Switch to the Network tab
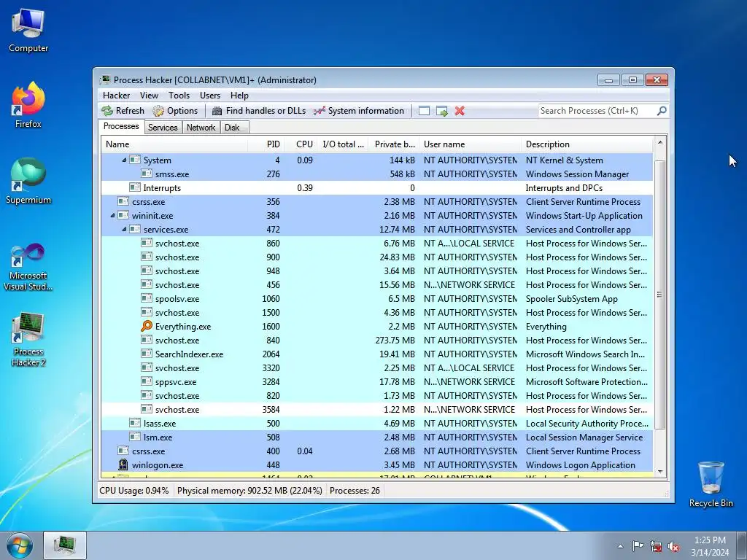This screenshot has width=747, height=560. click(x=201, y=128)
